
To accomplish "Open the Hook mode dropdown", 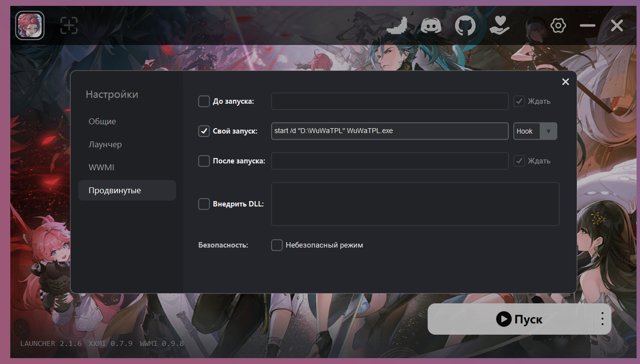I will coord(535,131).
